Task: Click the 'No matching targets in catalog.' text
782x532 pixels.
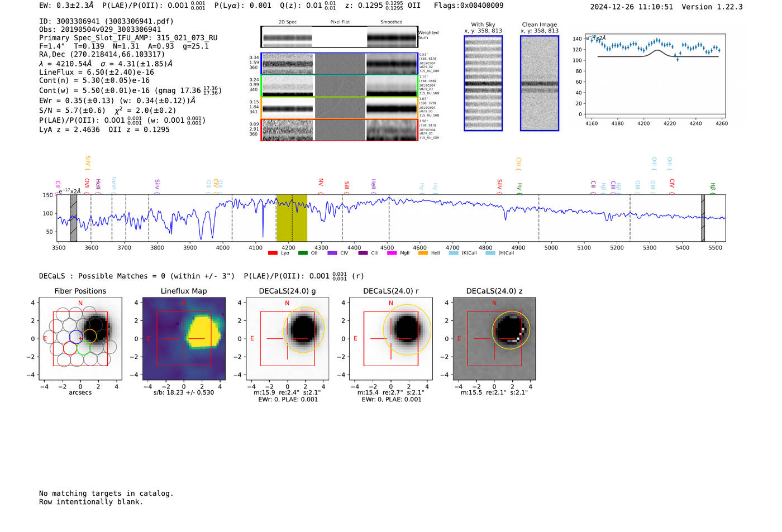Action: 106,493
